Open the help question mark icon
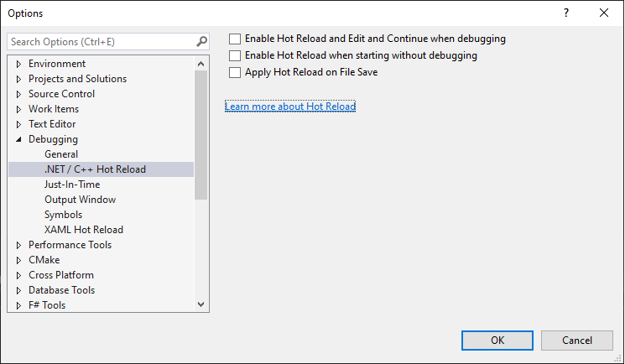 [566, 13]
